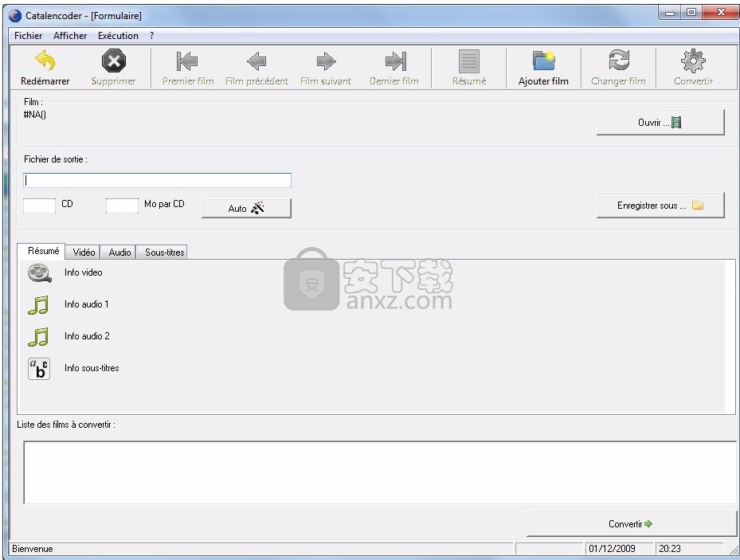This screenshot has height=560, width=740.
Task: Close the Catalencoder window
Action: 721,13
